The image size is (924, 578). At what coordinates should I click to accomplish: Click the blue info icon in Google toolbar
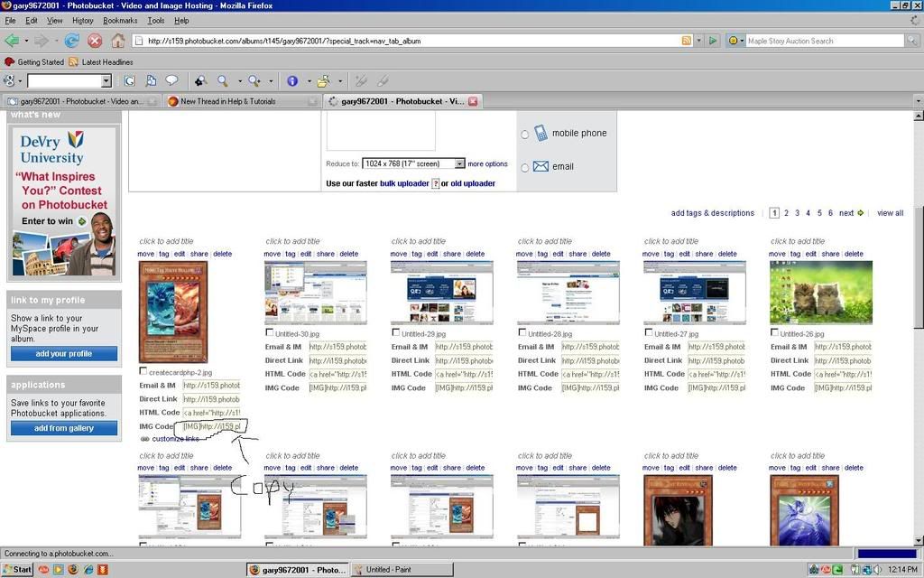(291, 81)
